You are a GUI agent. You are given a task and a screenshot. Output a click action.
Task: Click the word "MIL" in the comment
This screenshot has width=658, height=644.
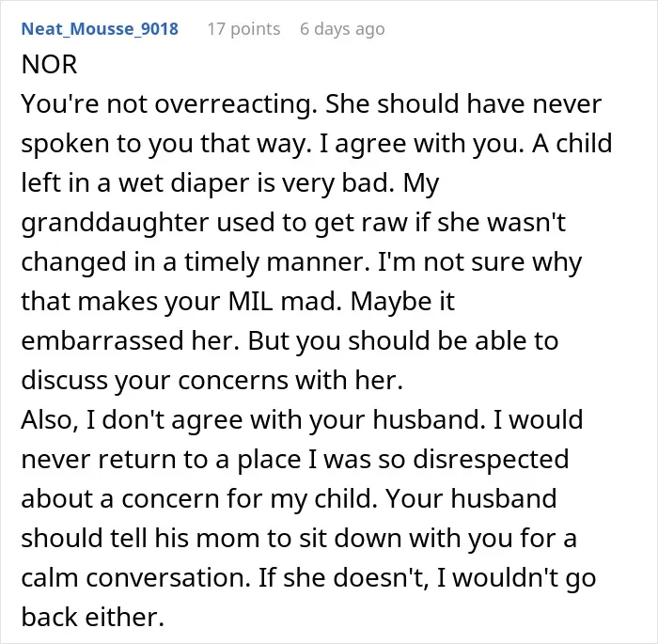click(x=250, y=301)
